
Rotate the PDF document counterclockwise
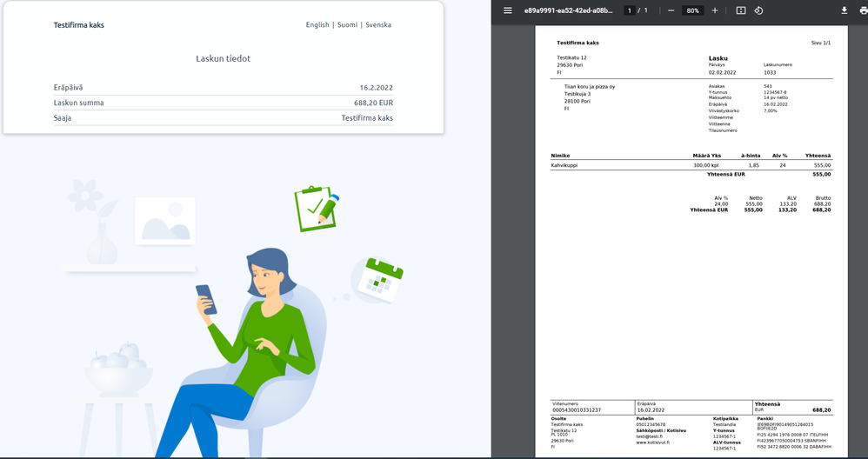pyautogui.click(x=758, y=10)
